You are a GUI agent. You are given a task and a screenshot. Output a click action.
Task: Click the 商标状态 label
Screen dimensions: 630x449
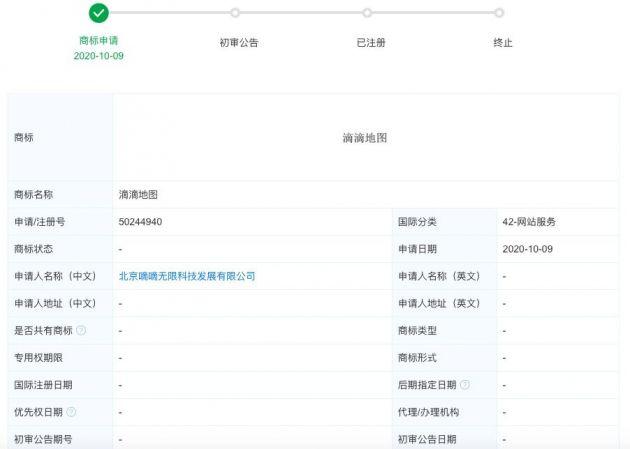pyautogui.click(x=33, y=249)
